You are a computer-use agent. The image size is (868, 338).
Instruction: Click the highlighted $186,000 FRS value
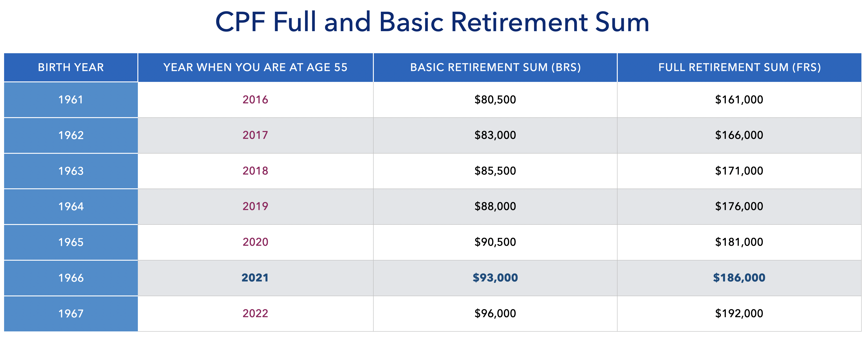[x=739, y=278]
